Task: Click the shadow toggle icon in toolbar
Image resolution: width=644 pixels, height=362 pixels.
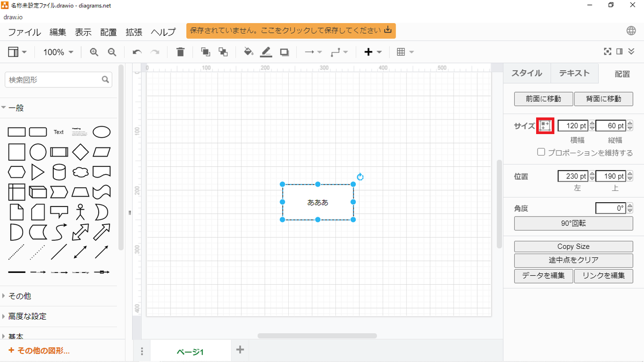Action: 284,52
